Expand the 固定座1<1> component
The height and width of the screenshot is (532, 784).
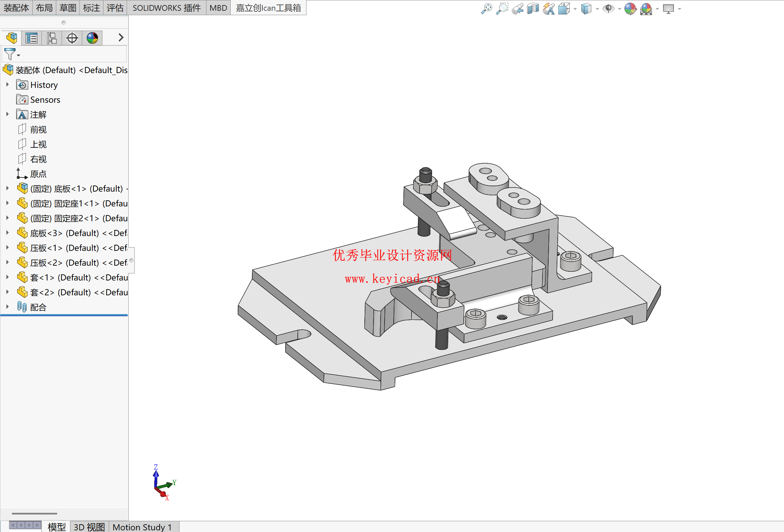coord(7,203)
